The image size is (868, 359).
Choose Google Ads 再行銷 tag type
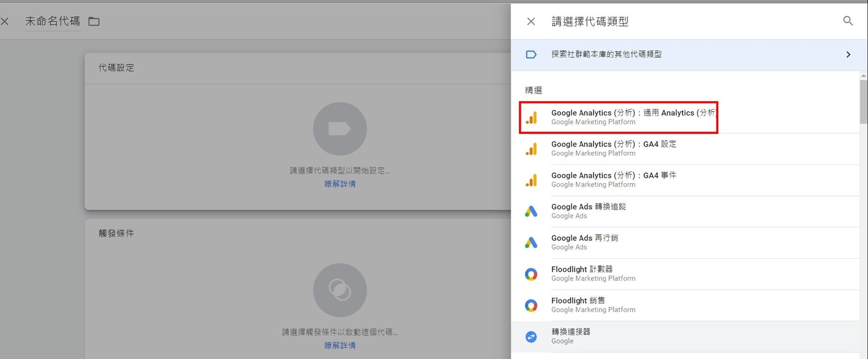685,242
